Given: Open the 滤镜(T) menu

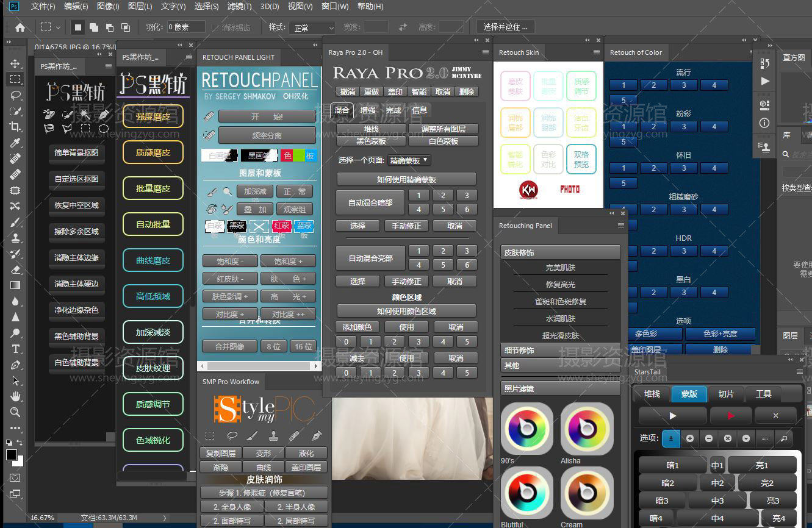Looking at the screenshot, I should click(x=239, y=7).
